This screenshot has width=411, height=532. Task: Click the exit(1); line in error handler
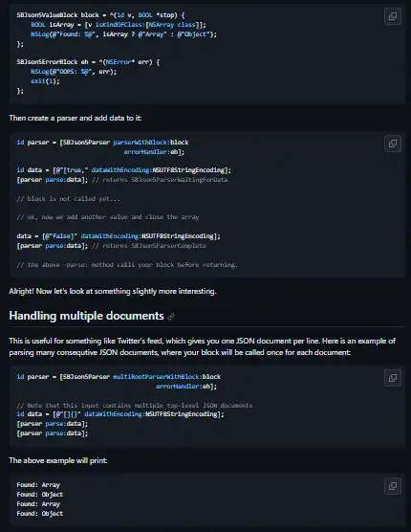45,81
